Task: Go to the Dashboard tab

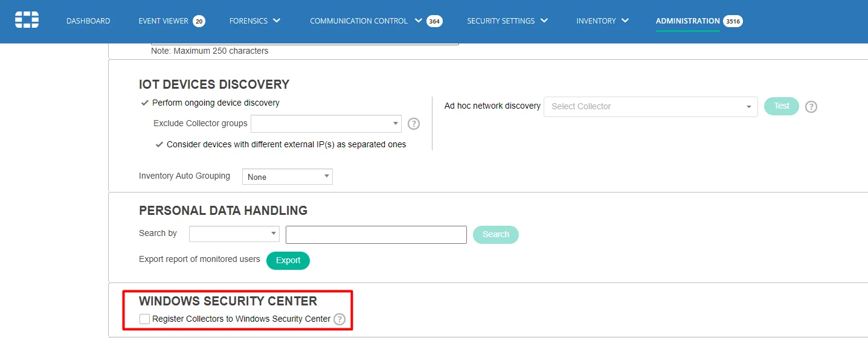Action: coord(88,21)
